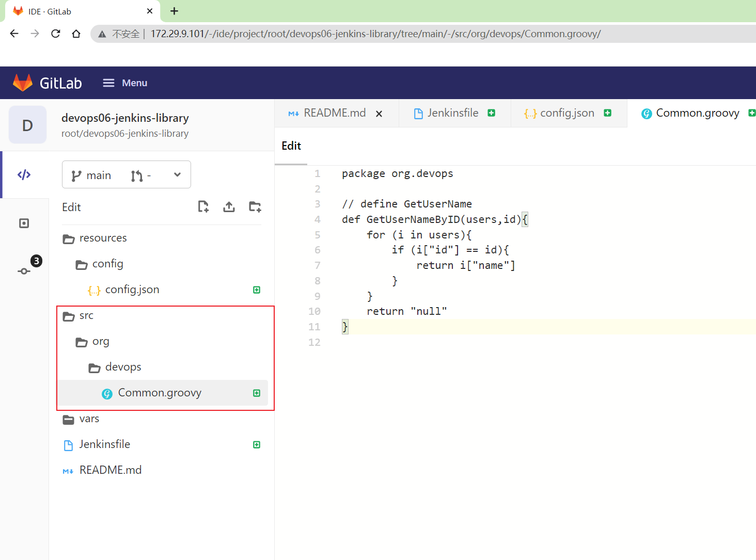Click the green badge on config.json tab

point(608,113)
